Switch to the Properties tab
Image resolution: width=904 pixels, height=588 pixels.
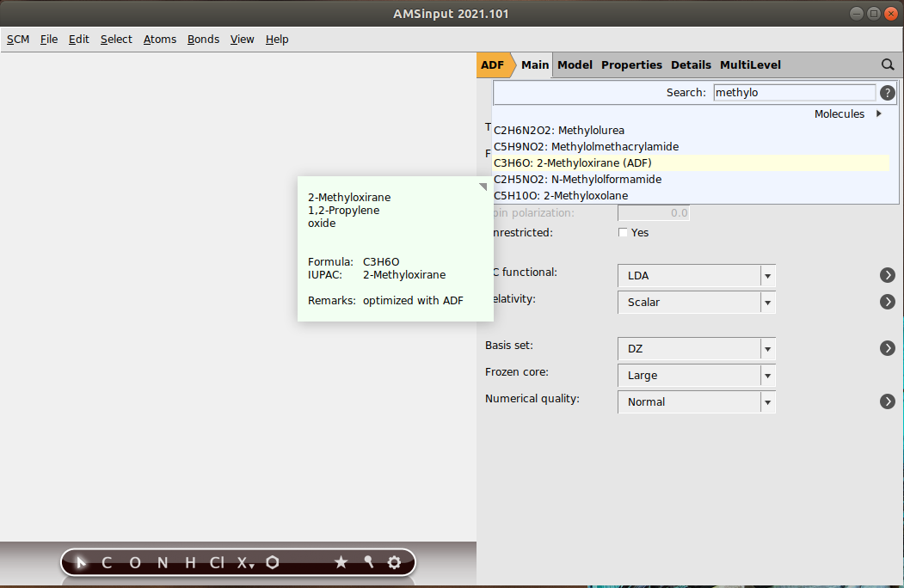click(631, 65)
